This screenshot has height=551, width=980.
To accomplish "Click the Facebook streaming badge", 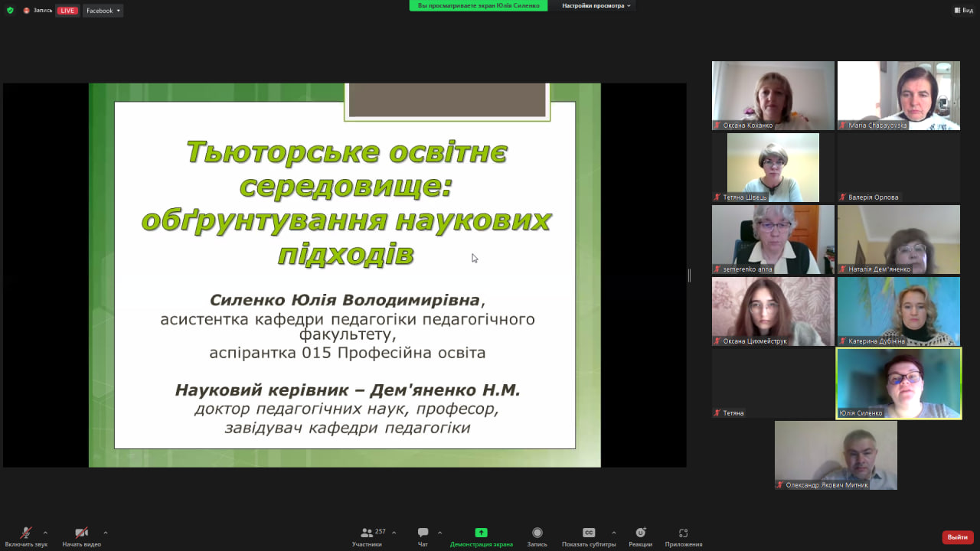I will pos(102,10).
